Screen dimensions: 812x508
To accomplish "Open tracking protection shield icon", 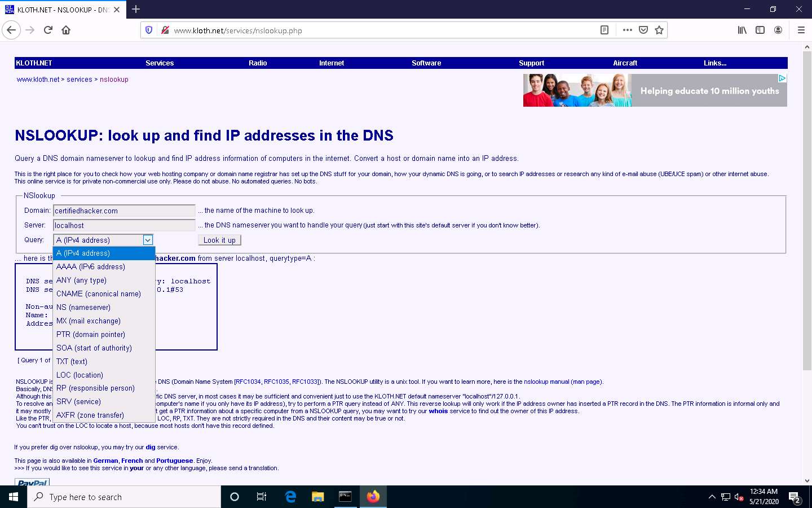I will 149,30.
